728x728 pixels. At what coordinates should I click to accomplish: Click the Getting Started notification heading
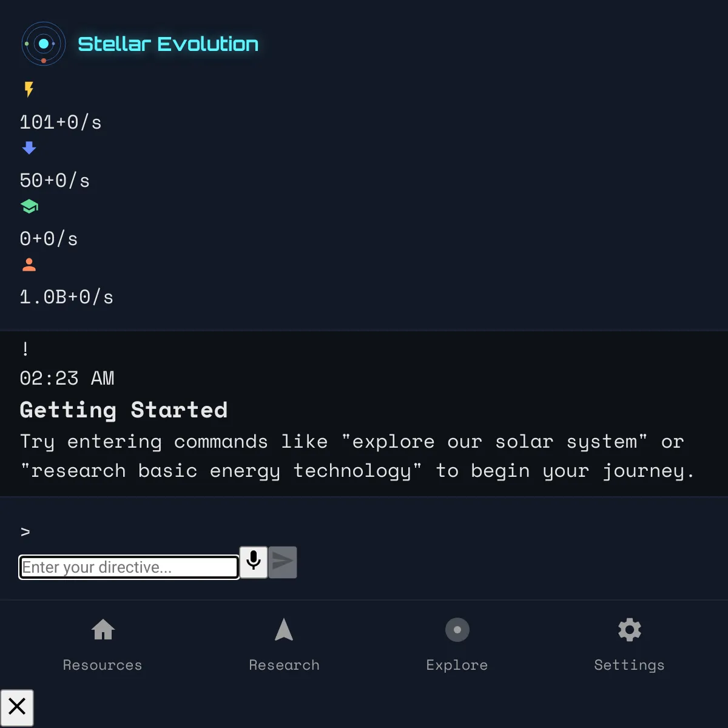(x=124, y=410)
